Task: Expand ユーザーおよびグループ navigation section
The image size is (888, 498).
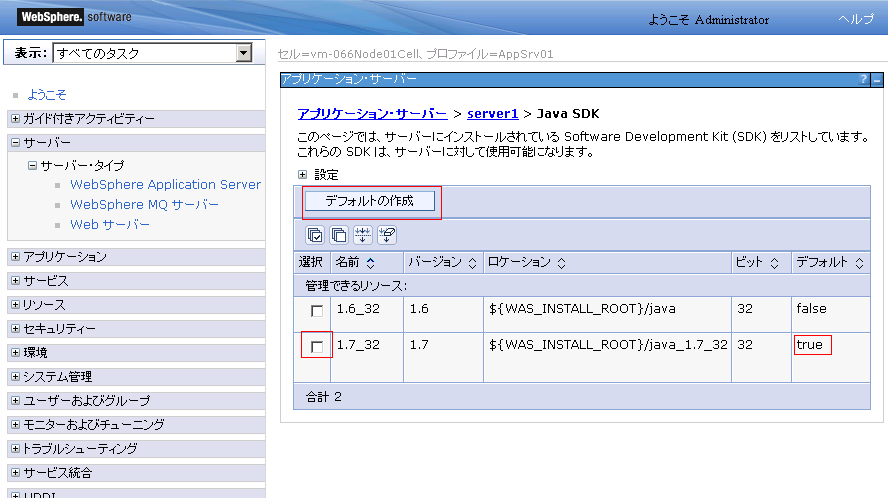Action: 15,401
